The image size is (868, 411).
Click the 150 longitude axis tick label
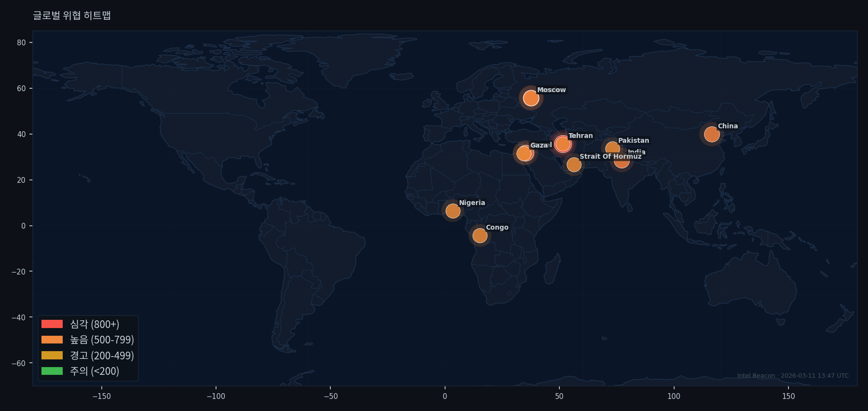click(x=788, y=397)
